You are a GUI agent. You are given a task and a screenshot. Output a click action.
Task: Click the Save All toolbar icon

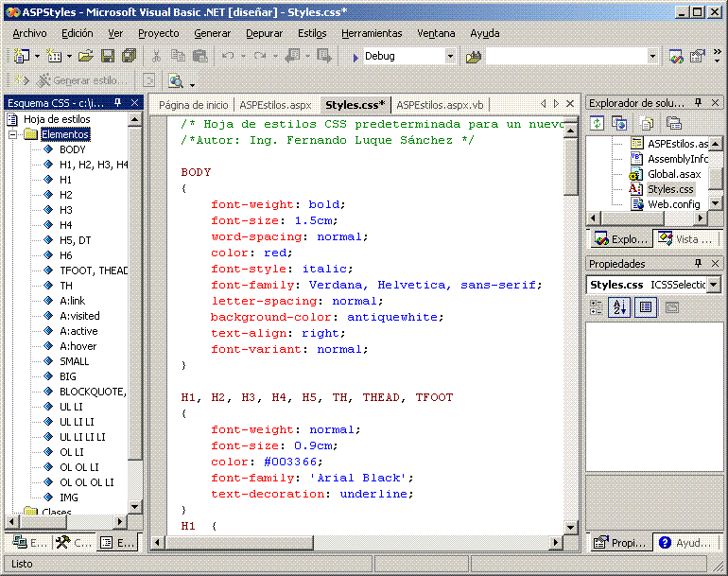point(130,56)
